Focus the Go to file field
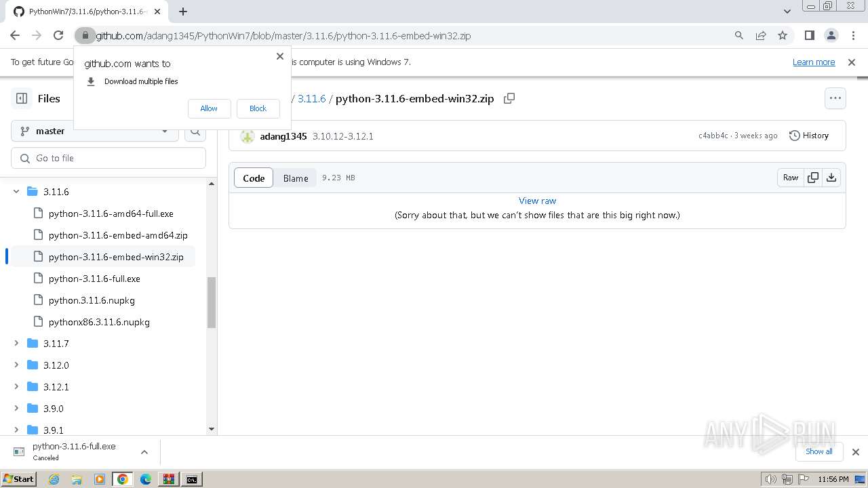This screenshot has width=868, height=488. pyautogui.click(x=108, y=158)
